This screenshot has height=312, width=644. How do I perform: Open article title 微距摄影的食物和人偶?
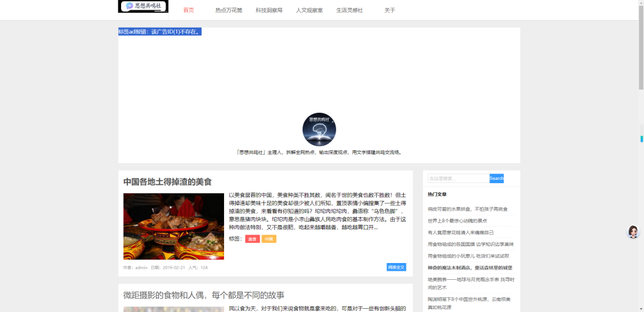(204, 295)
